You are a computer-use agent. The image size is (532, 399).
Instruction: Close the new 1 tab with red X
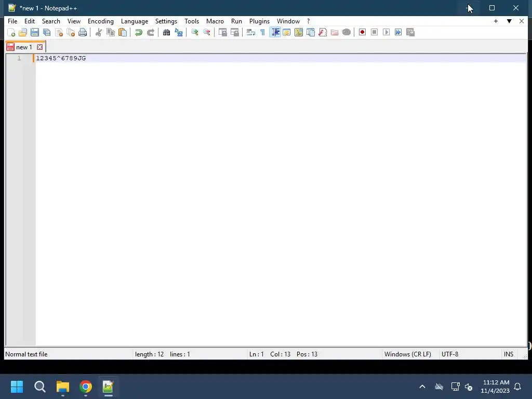pyautogui.click(x=39, y=47)
